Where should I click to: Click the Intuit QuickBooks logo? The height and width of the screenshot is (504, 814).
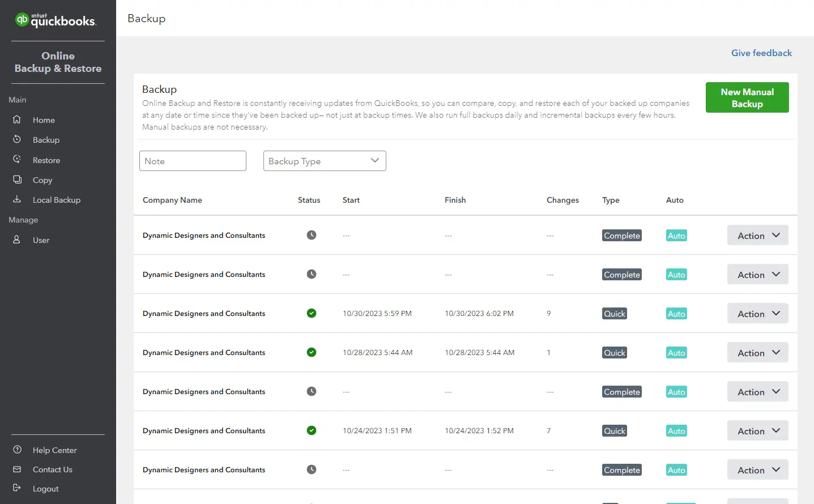(56, 20)
